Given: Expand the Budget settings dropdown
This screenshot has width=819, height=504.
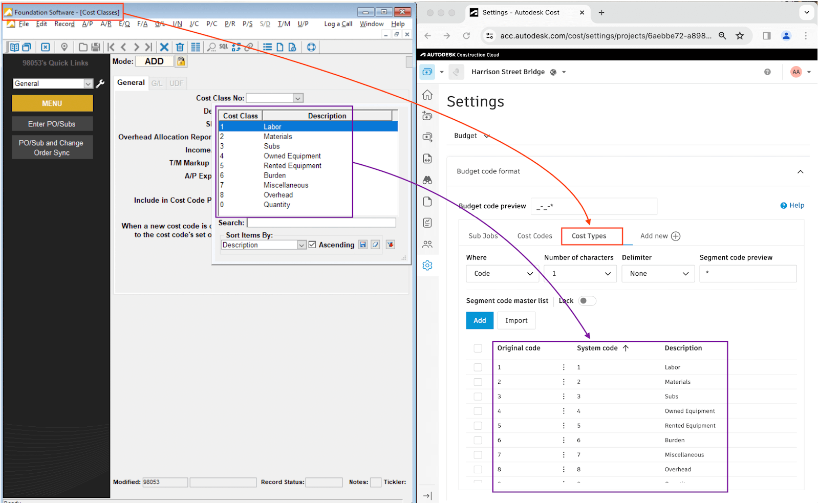Looking at the screenshot, I should click(471, 136).
